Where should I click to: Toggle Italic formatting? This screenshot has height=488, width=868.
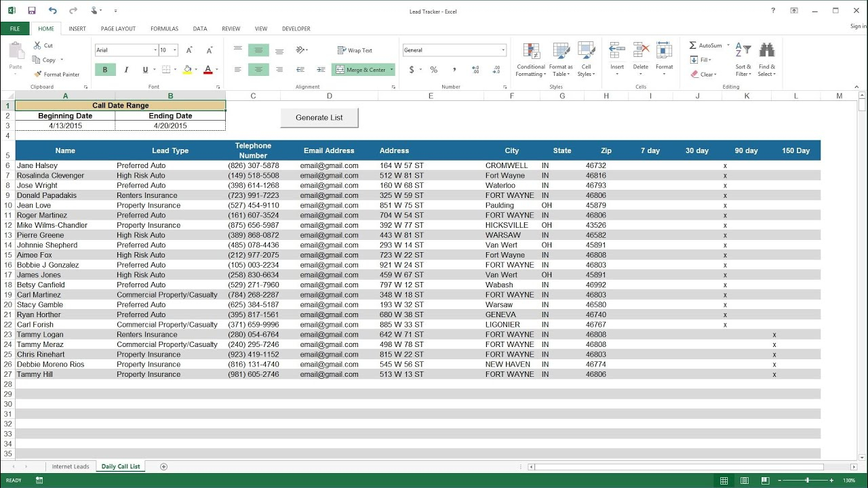pos(125,70)
